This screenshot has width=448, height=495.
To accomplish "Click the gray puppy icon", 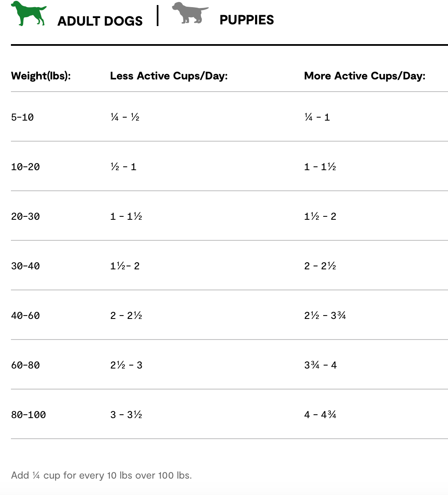I will click(x=190, y=13).
